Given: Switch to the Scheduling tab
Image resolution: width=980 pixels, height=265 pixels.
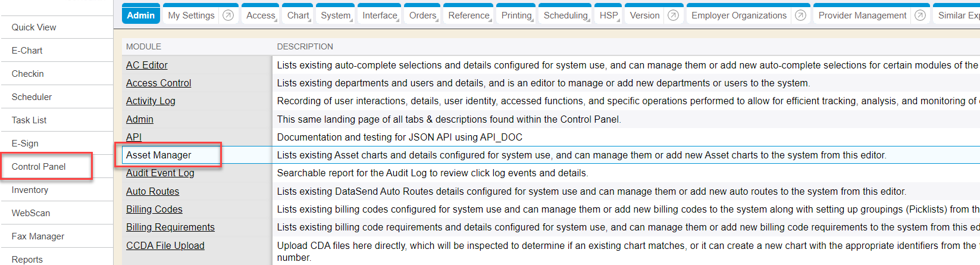Looking at the screenshot, I should 565,15.
